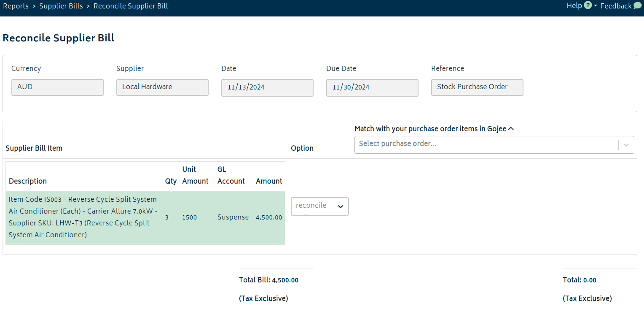Click Reconcile Supplier Bill breadcrumb
644x309 pixels.
[131, 6]
